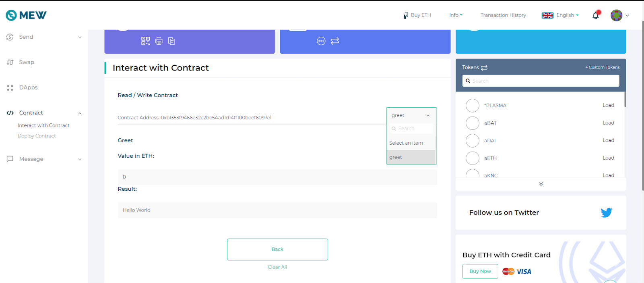Click Follow us on Twitter text
Image resolution: width=644 pixels, height=283 pixels.
[x=504, y=212]
